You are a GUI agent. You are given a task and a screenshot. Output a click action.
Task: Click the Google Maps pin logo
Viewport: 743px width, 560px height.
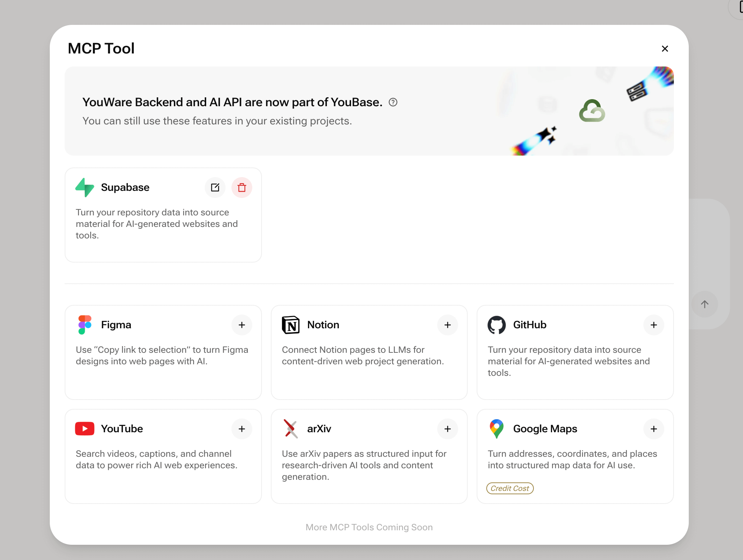[497, 429]
